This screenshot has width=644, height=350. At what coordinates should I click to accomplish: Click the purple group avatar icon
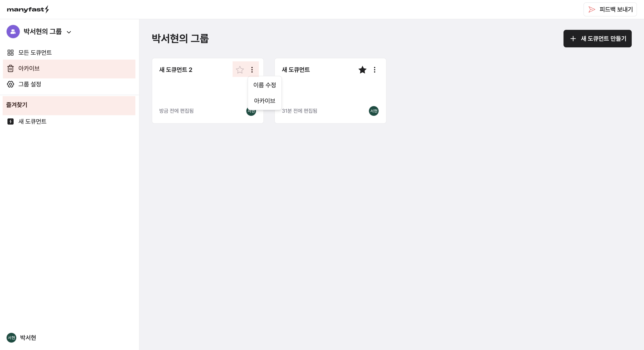pyautogui.click(x=13, y=32)
